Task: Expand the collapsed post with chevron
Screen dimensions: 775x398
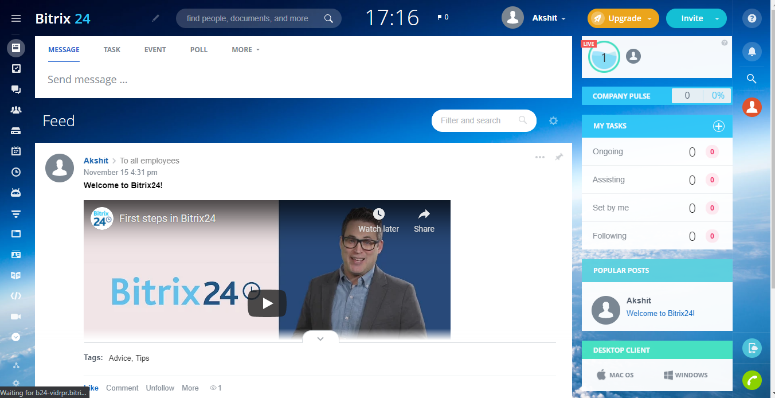Action: click(x=320, y=339)
